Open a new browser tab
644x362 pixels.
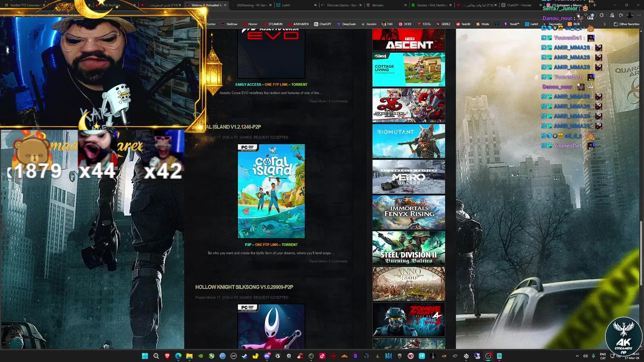594,5
